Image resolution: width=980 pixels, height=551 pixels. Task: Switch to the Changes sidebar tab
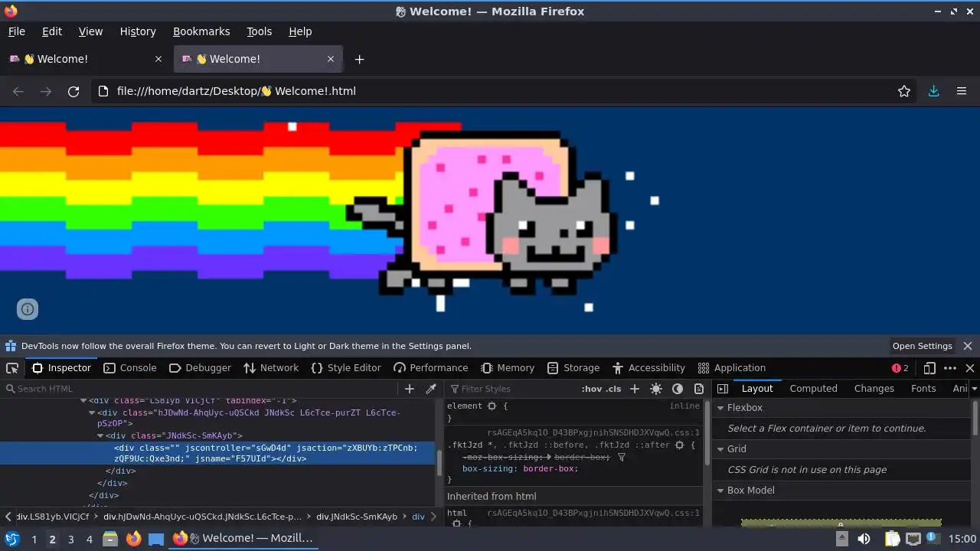tap(874, 389)
